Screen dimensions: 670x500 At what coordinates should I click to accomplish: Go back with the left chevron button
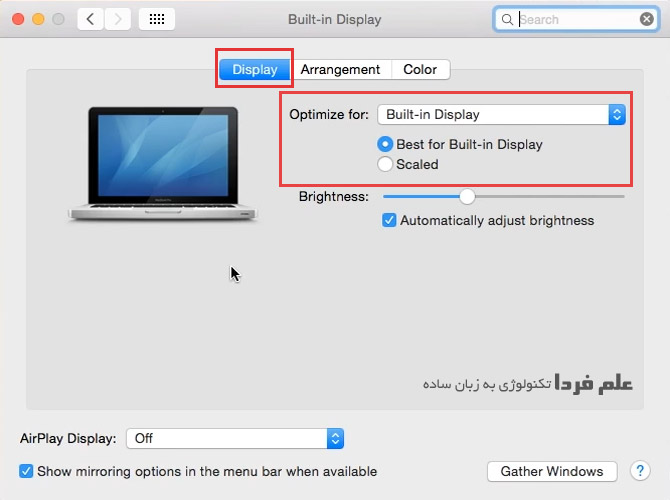pyautogui.click(x=90, y=19)
